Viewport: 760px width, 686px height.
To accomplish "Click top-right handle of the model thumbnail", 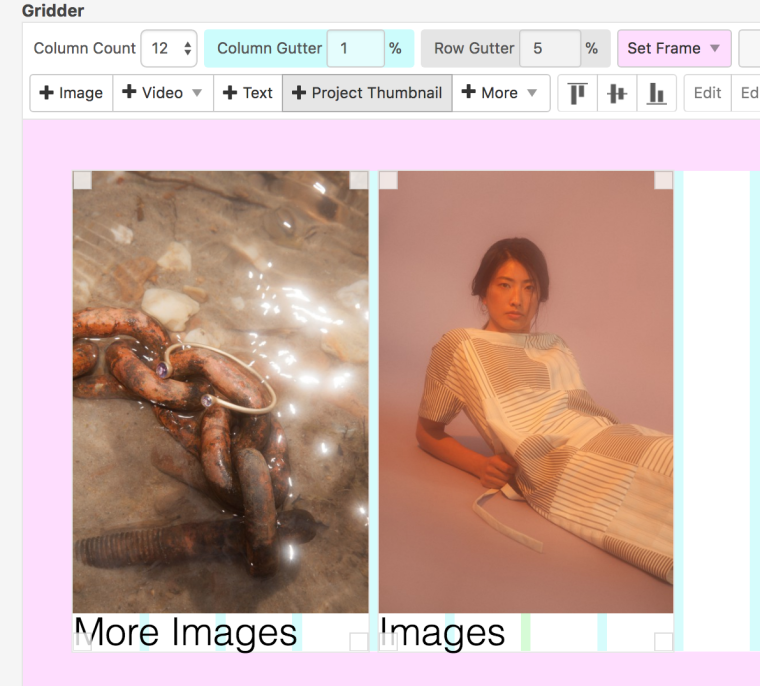I will coord(663,180).
